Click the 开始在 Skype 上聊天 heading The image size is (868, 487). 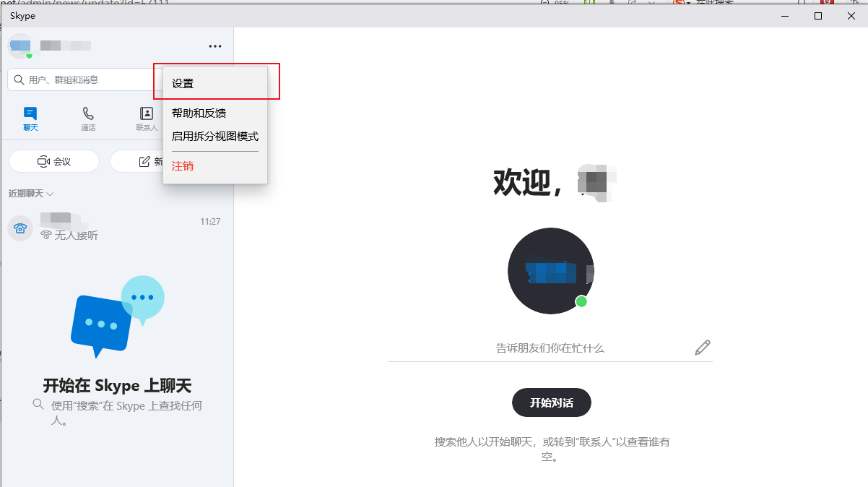click(x=117, y=385)
